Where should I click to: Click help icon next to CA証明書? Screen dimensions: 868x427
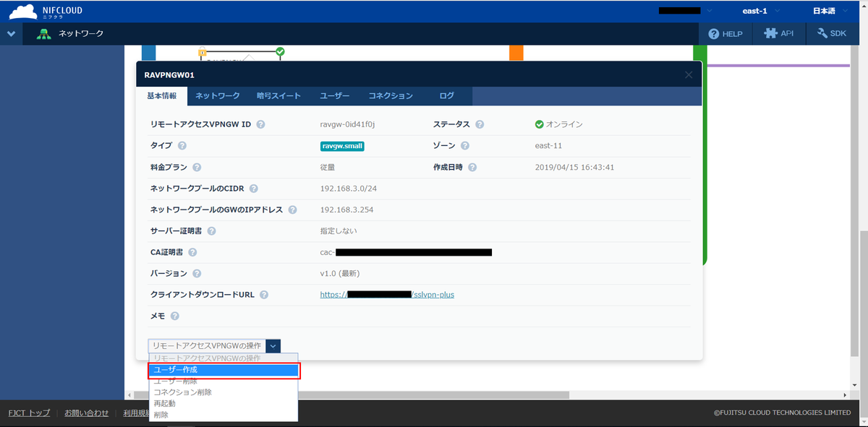point(192,252)
